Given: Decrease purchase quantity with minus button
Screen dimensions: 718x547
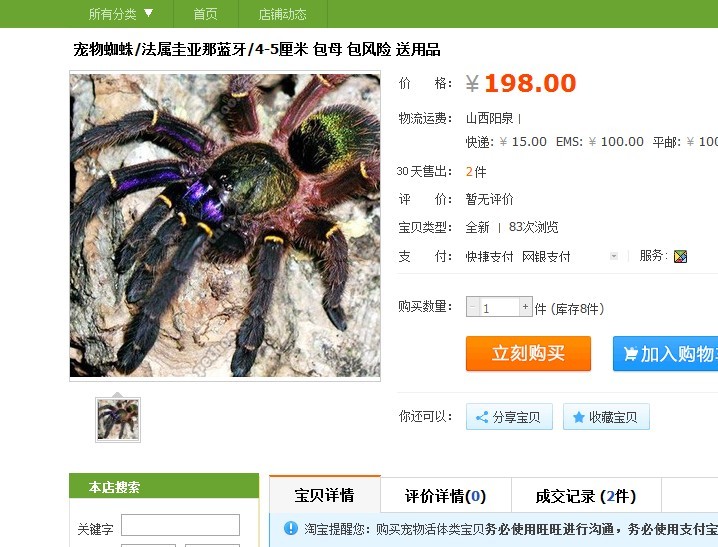Looking at the screenshot, I should 473,307.
